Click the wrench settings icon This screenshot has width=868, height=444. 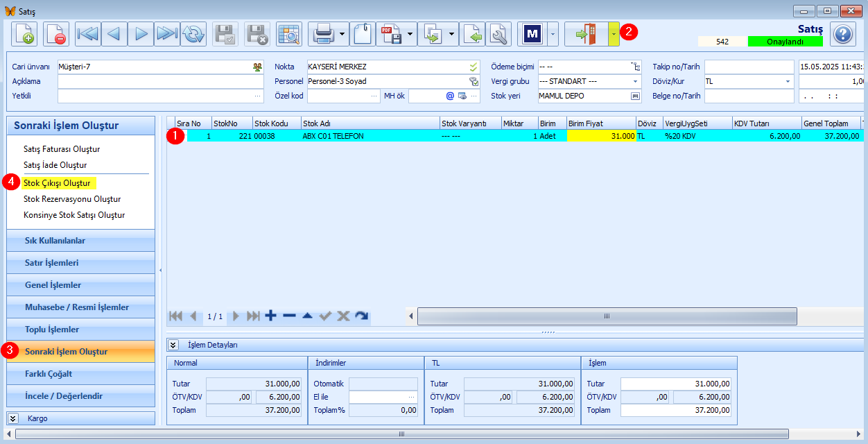(x=498, y=33)
